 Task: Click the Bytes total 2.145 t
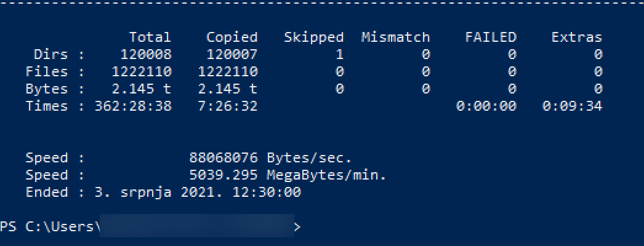(x=142, y=89)
